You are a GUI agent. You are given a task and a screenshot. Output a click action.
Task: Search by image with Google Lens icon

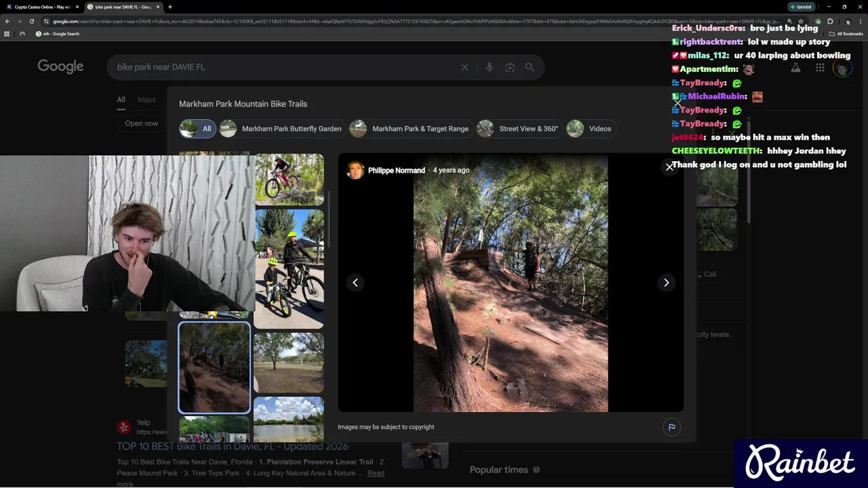pyautogui.click(x=510, y=67)
